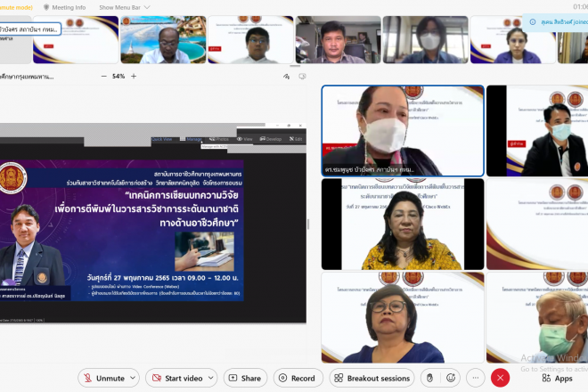This screenshot has height=392, width=588.
Task: Click the joined notification banner info icon
Action: pos(533,22)
